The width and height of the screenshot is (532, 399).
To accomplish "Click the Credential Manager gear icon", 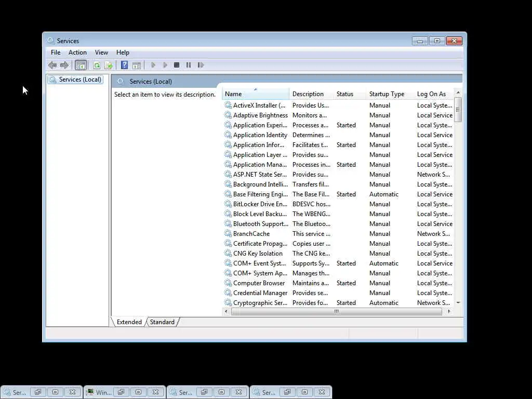I will pos(228,292).
